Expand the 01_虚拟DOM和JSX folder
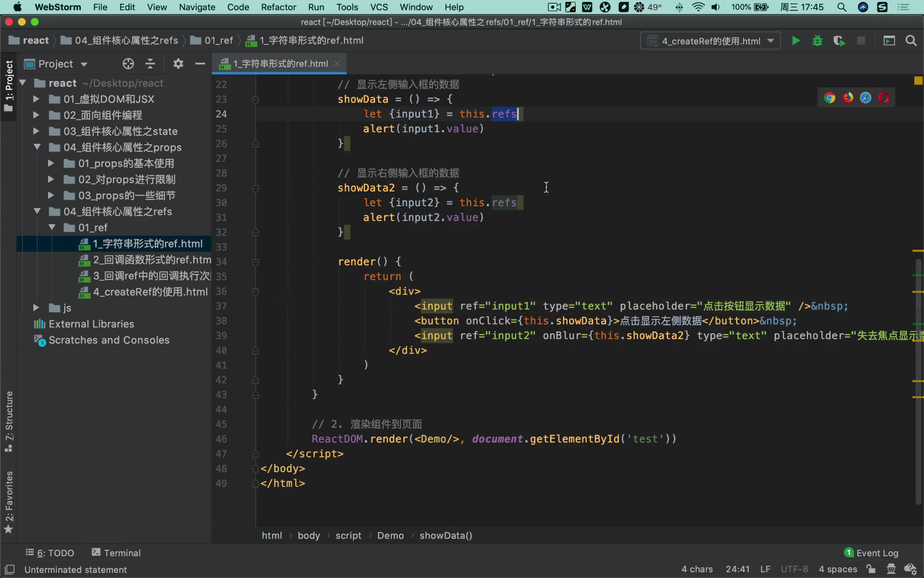Image resolution: width=924 pixels, height=578 pixels. [36, 99]
